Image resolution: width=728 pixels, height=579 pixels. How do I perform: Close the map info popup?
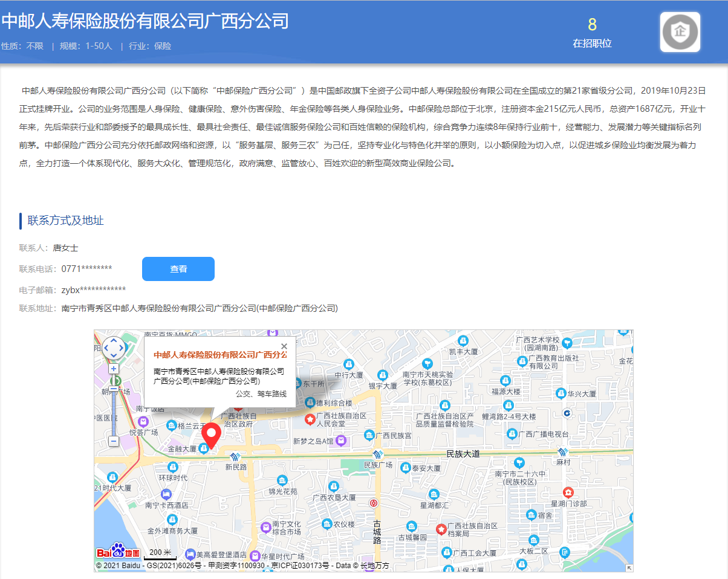tap(284, 346)
